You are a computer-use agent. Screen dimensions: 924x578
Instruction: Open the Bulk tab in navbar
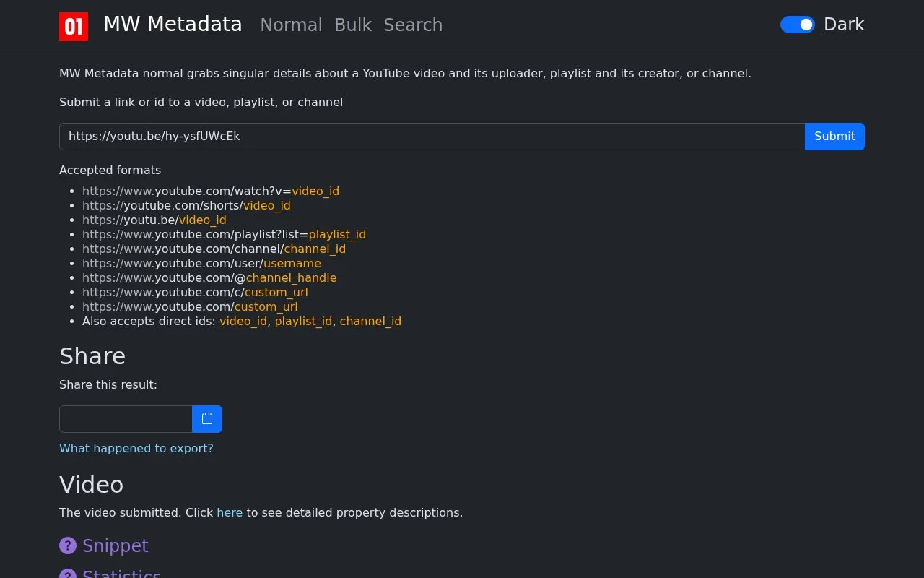[353, 25]
